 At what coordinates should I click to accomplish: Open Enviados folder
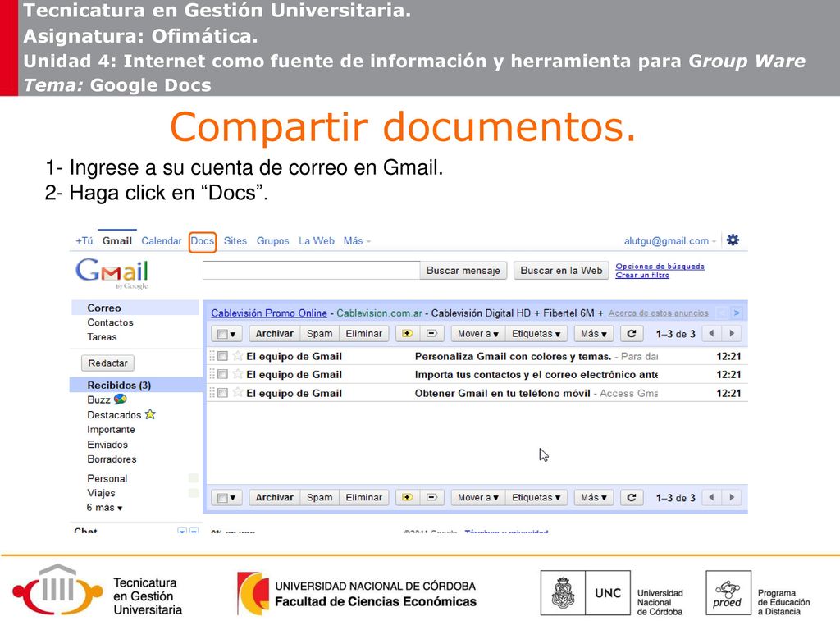107,445
